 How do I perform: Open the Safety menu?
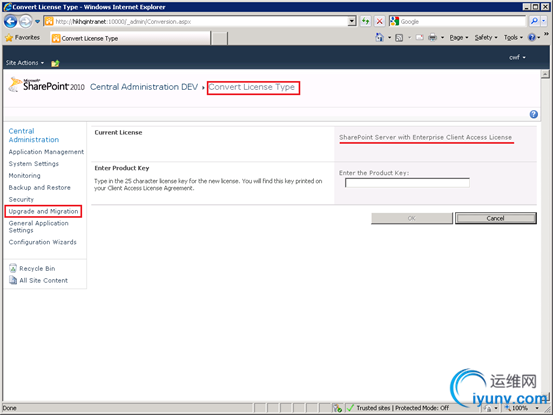(486, 37)
